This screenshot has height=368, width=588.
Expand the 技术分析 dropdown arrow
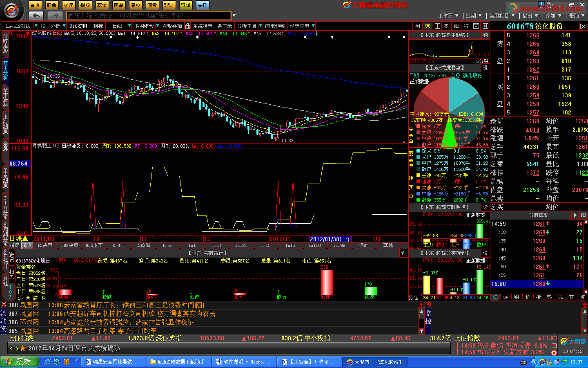(x=64, y=26)
